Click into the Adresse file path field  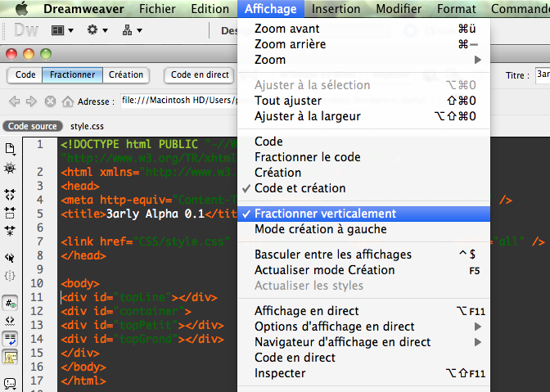[x=179, y=101]
